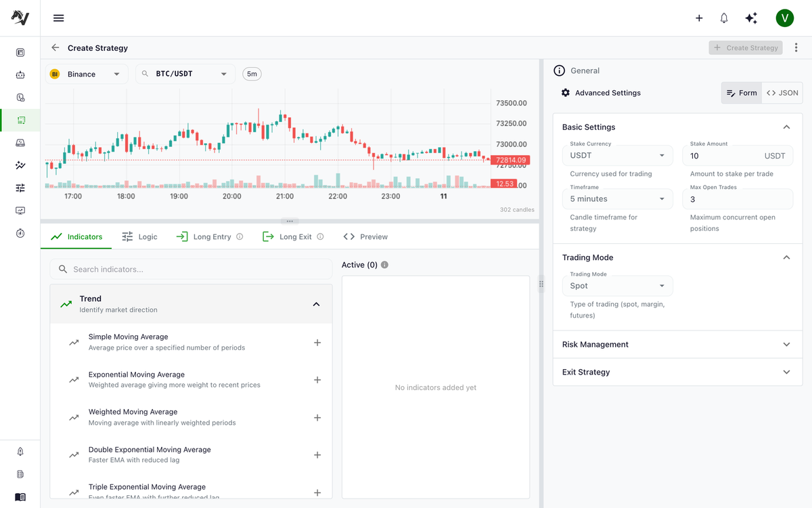Open the BTC/USDT pair selector

click(185, 74)
